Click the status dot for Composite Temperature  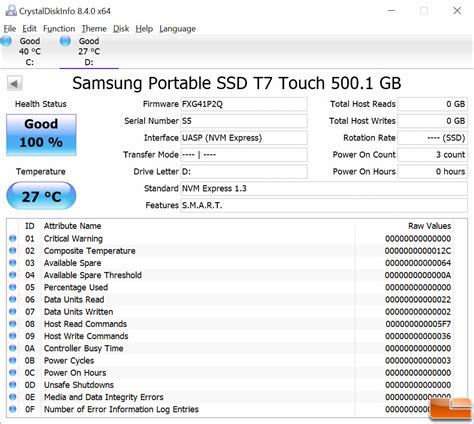point(13,250)
